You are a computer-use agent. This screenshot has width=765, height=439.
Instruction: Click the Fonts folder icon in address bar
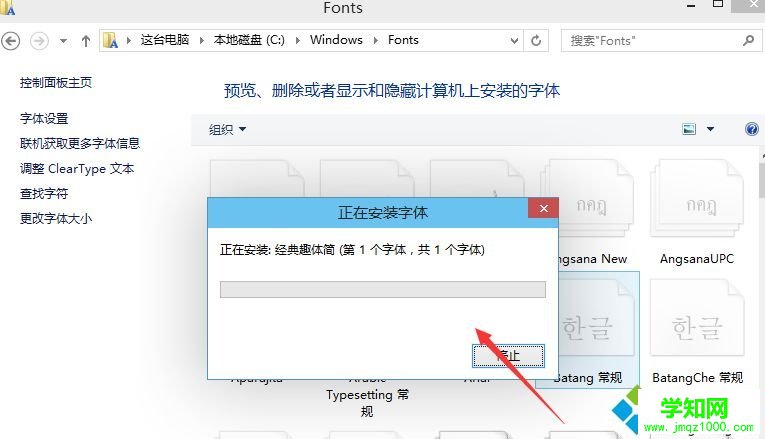(x=111, y=40)
